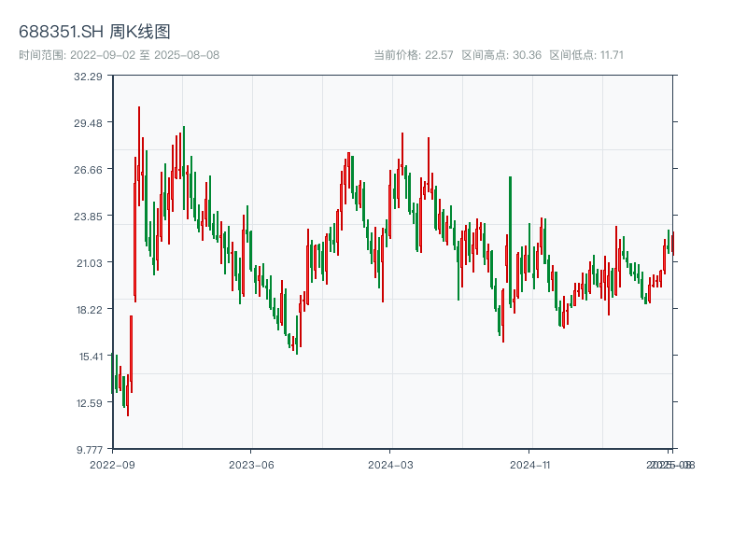Click the period high label 区间高点: 30.36

(501, 55)
